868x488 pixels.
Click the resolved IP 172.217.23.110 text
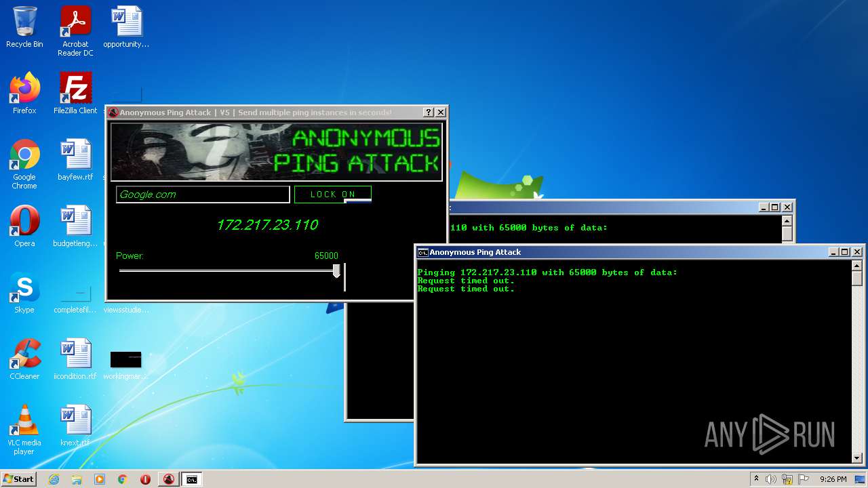[x=267, y=225]
